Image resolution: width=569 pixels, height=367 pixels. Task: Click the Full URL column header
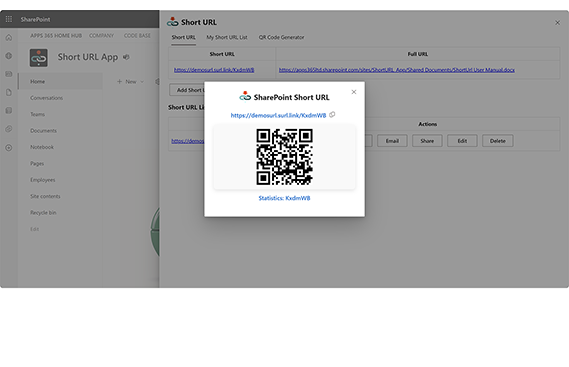point(418,54)
